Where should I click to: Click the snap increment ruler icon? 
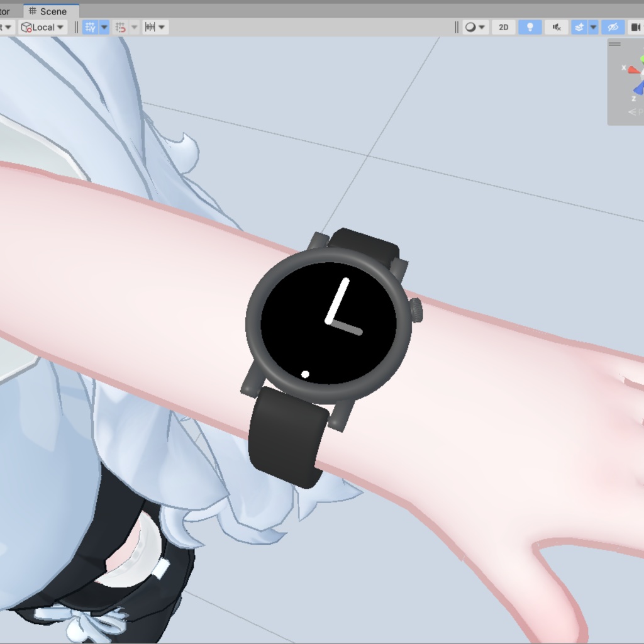coord(150,26)
